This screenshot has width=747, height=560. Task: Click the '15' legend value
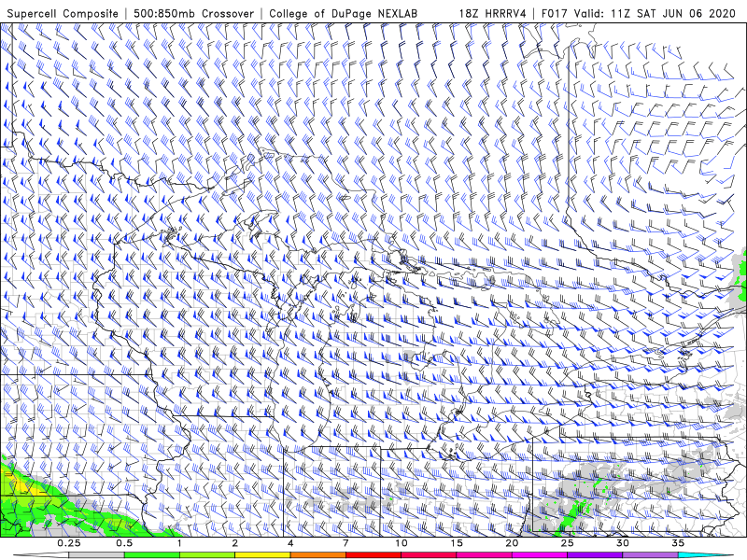point(457,543)
